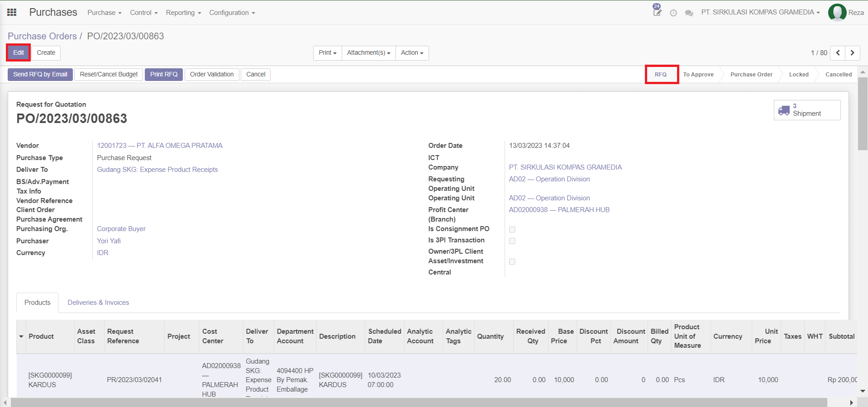Select the Purchase Order status stage
The height and width of the screenshot is (407, 868).
[751, 75]
